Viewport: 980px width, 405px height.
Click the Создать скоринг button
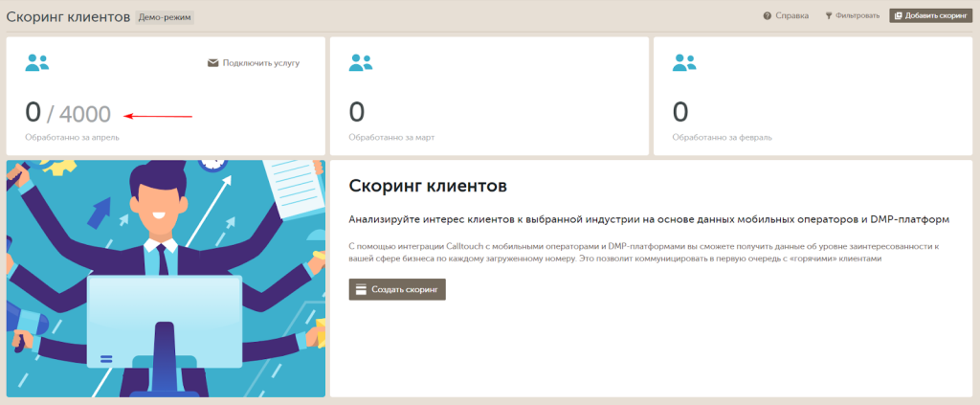pos(397,289)
